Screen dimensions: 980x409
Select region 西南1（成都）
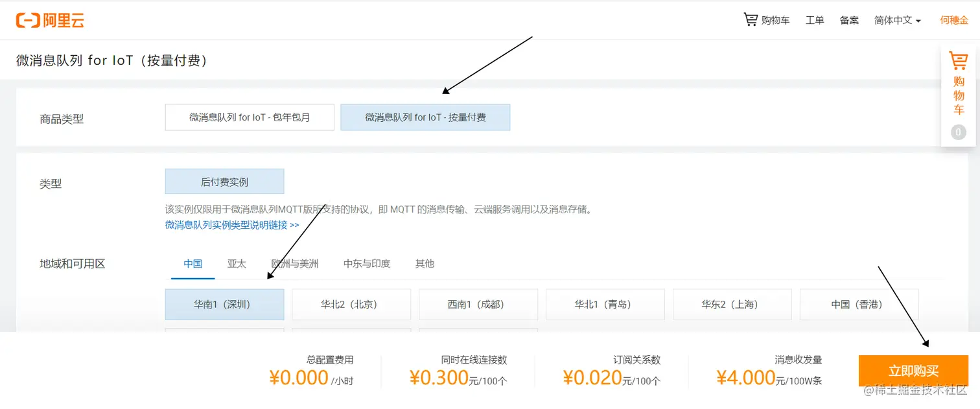478,304
